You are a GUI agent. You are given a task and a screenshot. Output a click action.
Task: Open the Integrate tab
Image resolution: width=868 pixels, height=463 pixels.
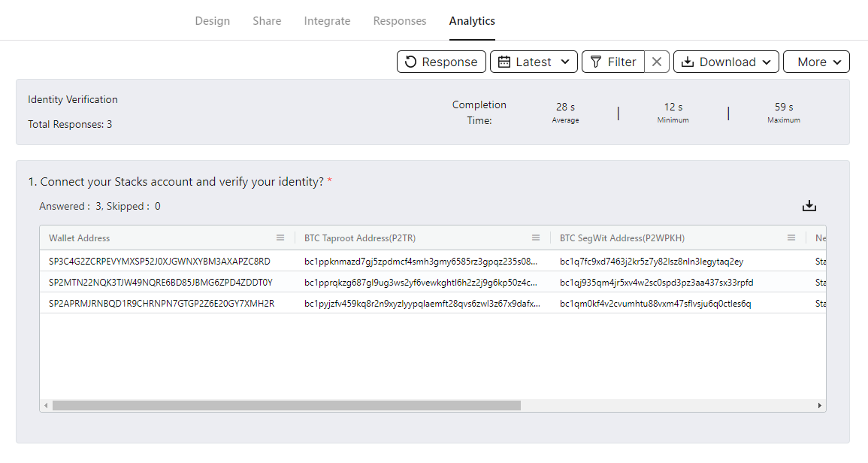pos(327,21)
